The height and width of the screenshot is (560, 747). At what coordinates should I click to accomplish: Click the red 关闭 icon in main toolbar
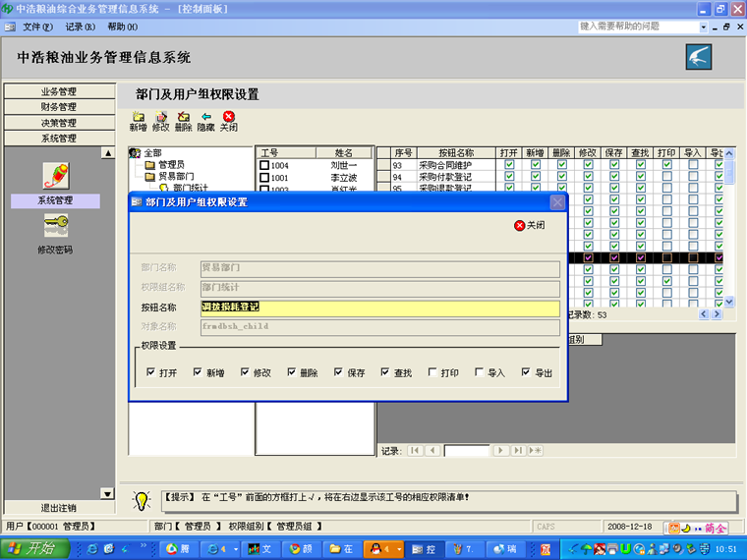(x=229, y=117)
